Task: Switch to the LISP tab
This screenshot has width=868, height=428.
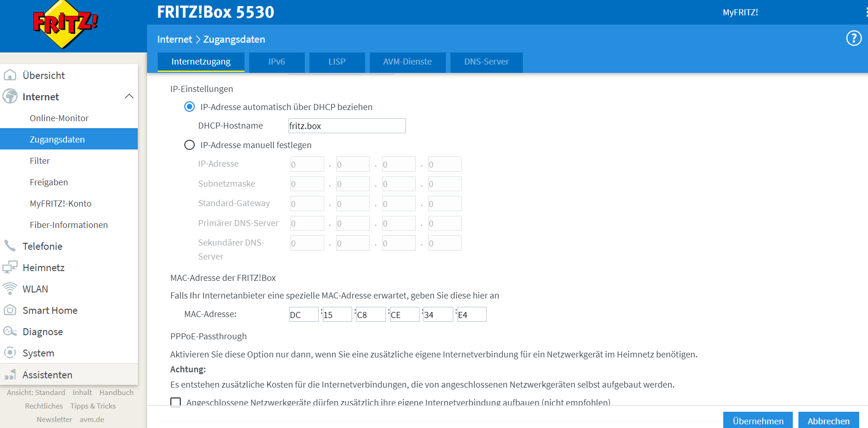Action: pyautogui.click(x=337, y=62)
